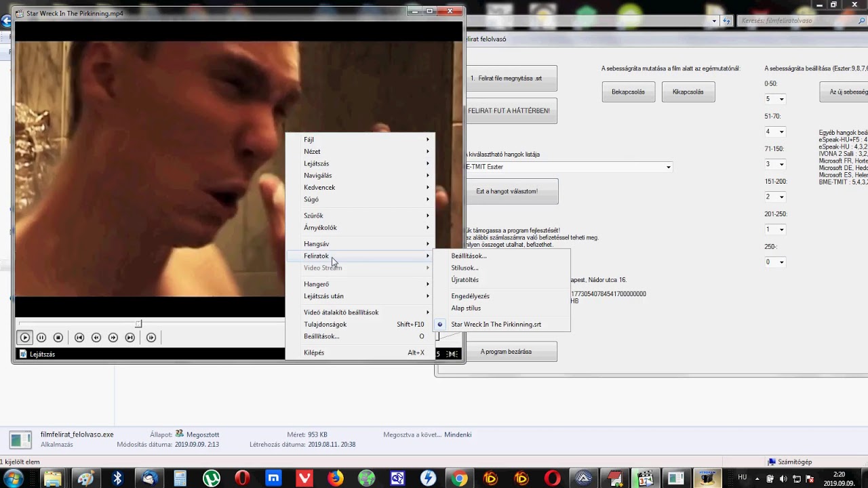Viewport: 868px width, 488px height.
Task: Click the partly hidden 'Az új sebesség' button
Action: 844,92
